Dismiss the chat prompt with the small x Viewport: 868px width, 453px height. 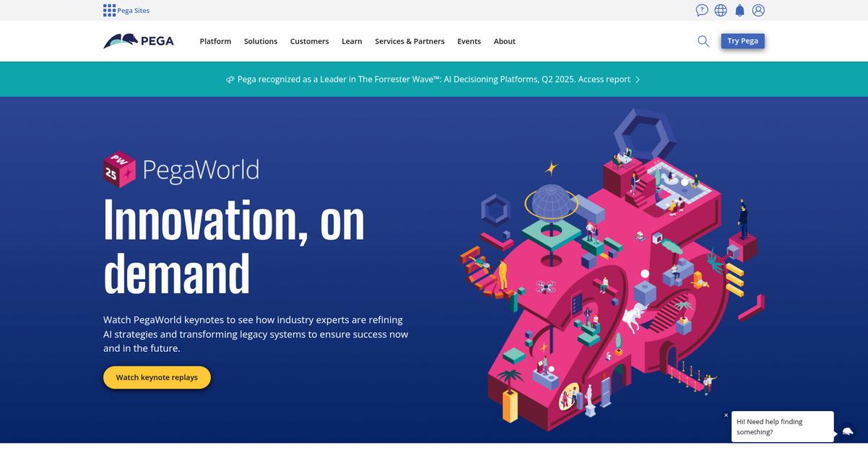point(726,415)
